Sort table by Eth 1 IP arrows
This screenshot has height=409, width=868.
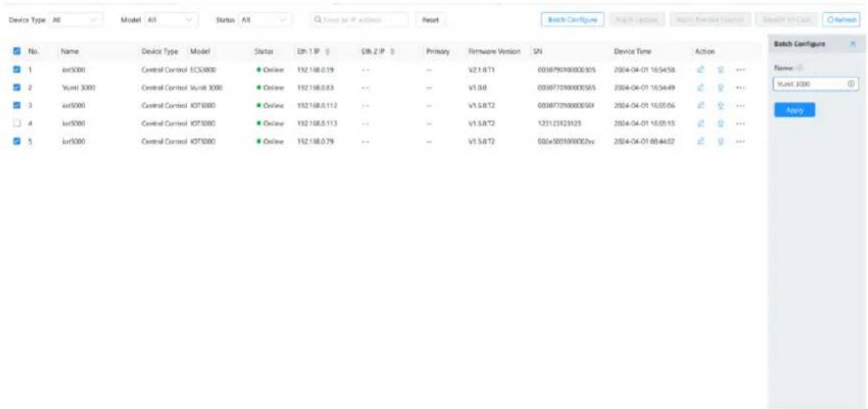(x=327, y=52)
